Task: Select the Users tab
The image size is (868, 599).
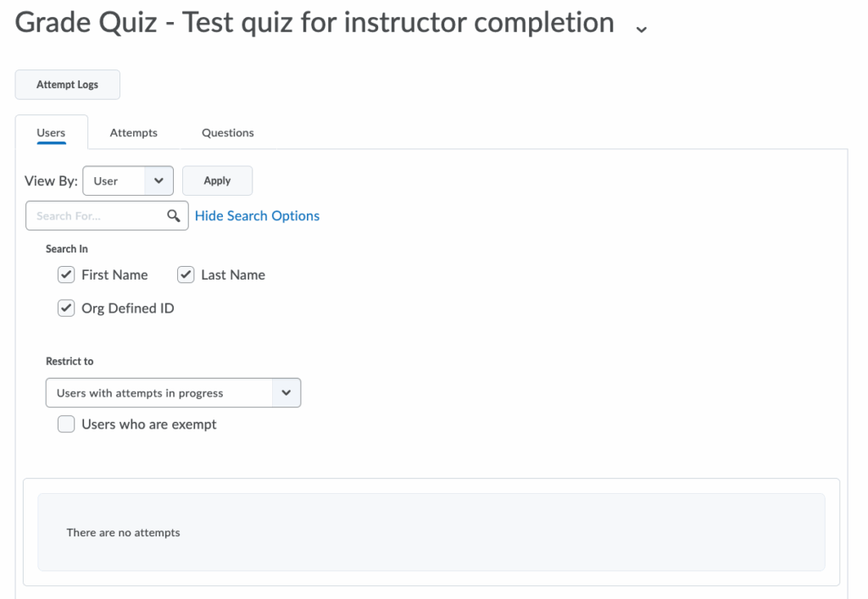Action: click(x=51, y=133)
